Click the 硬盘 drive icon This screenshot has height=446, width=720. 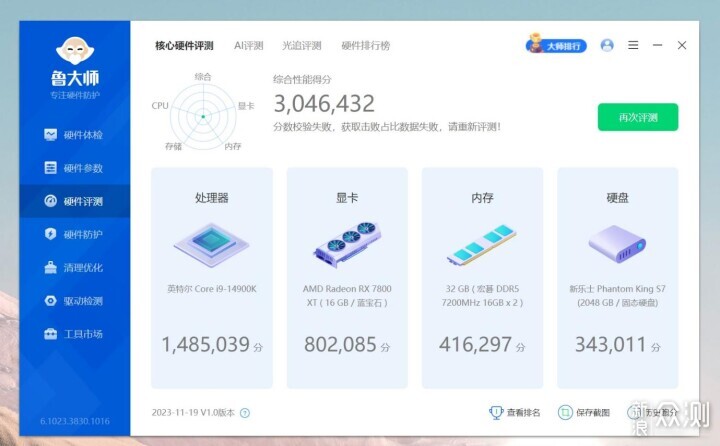[617, 243]
